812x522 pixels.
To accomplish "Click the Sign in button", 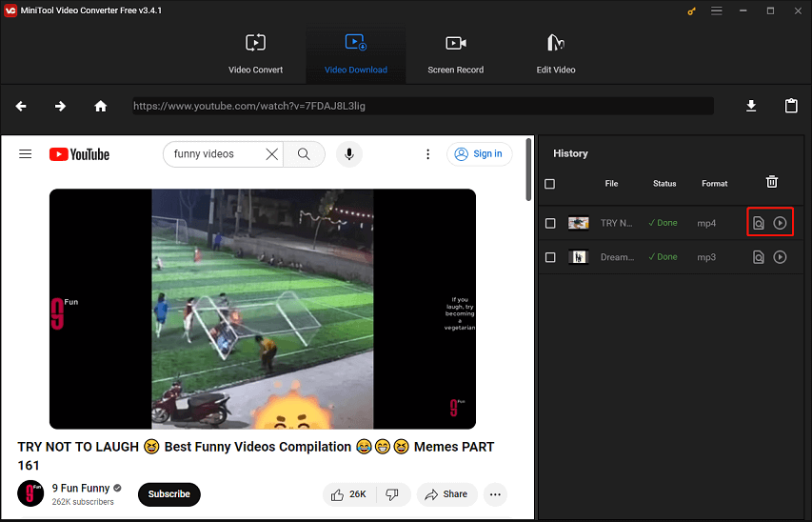I will [479, 154].
